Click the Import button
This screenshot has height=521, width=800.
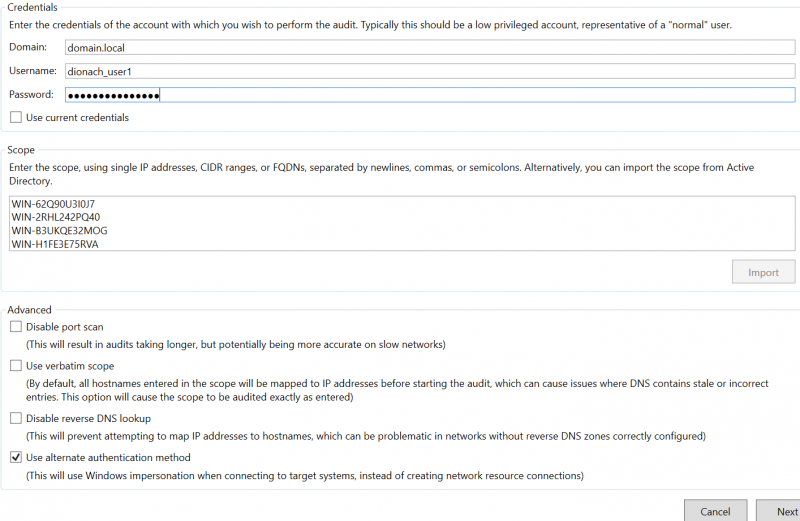point(763,272)
